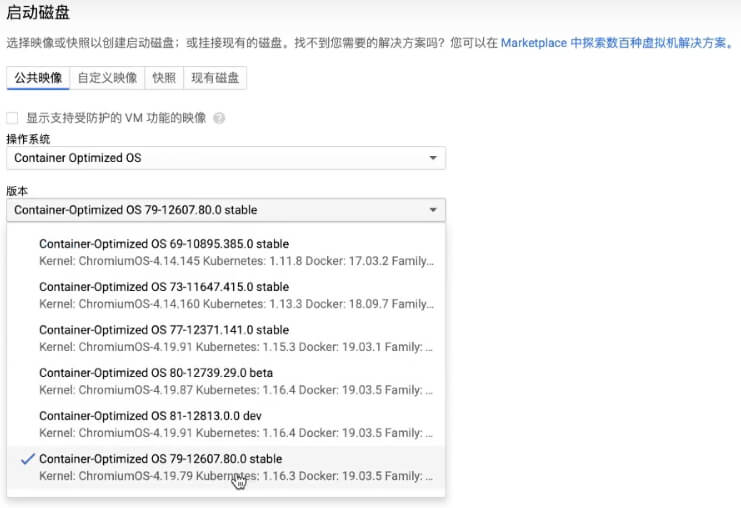Click the arrow on the 版本 dropdown
The image size is (741, 508).
pos(433,210)
